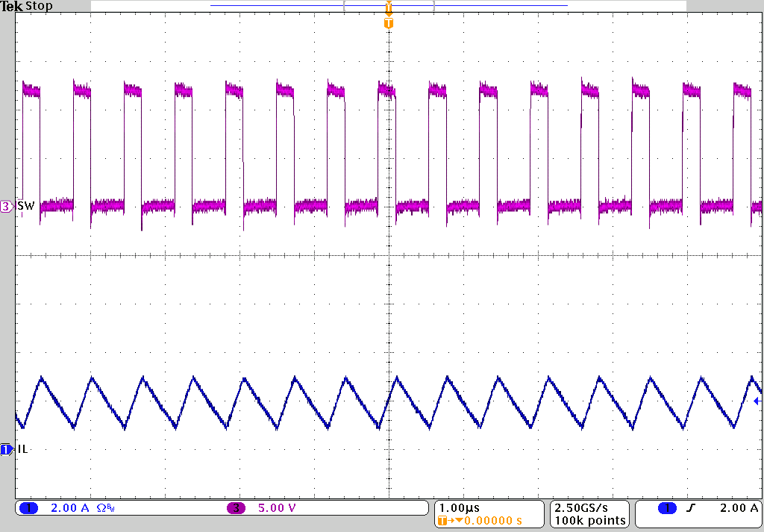The width and height of the screenshot is (764, 532).
Task: Click the orange trigger position T icon
Action: coord(388,22)
